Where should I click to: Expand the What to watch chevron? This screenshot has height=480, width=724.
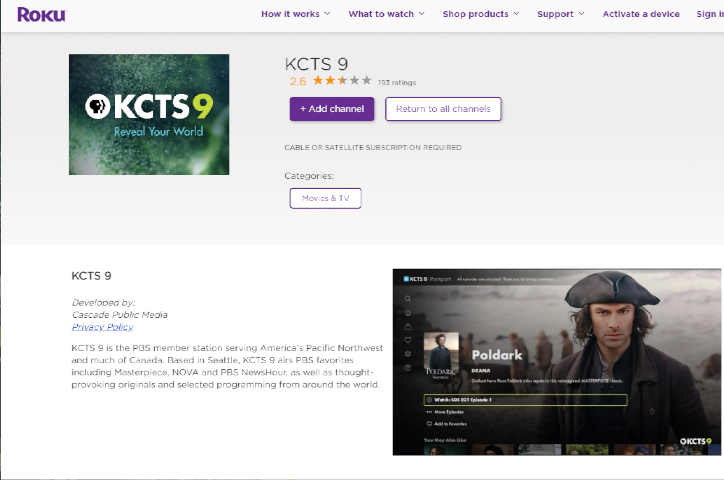coord(422,14)
